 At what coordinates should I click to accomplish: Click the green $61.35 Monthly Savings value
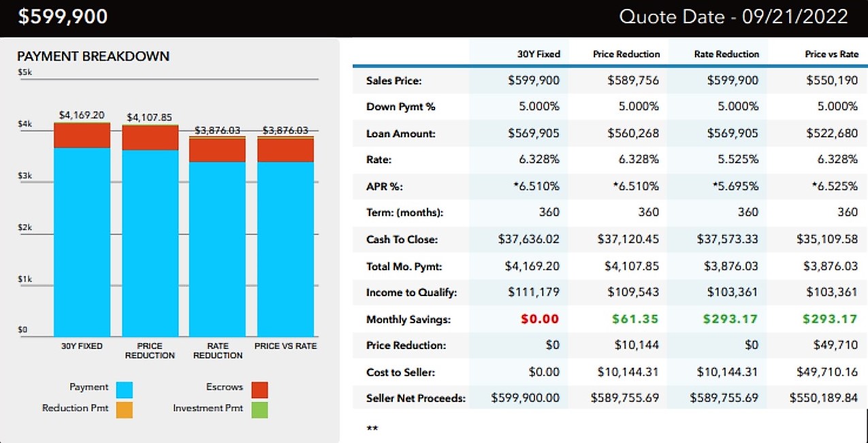635,319
